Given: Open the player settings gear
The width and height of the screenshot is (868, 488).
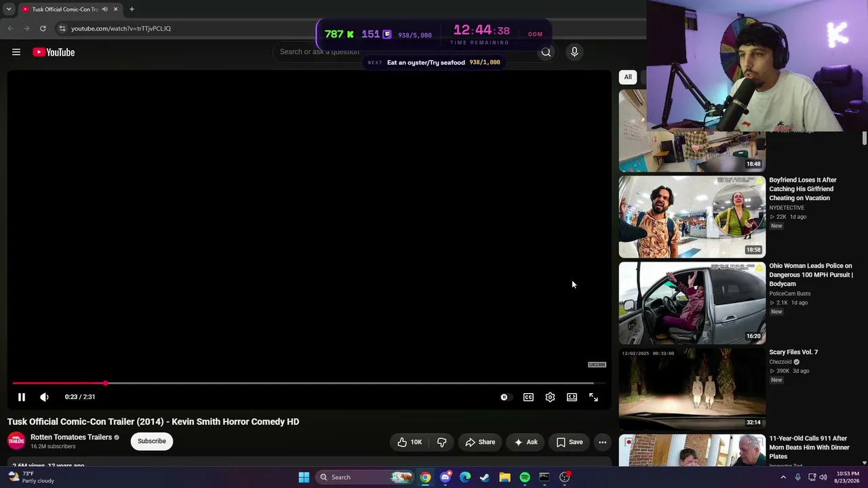Looking at the screenshot, I should pos(550,397).
